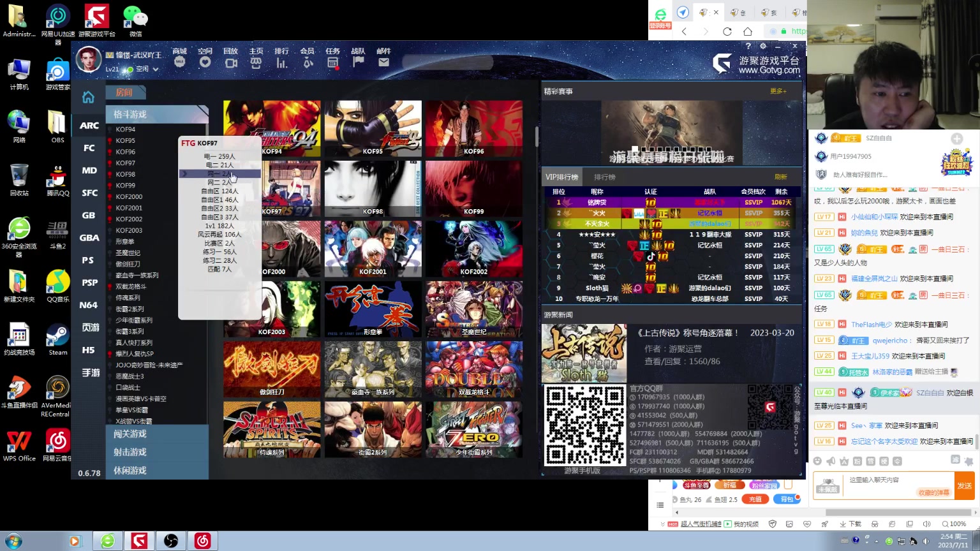Image resolution: width=980 pixels, height=551 pixels.
Task: Collapse the 格斗游戏 category header
Action: (x=156, y=114)
